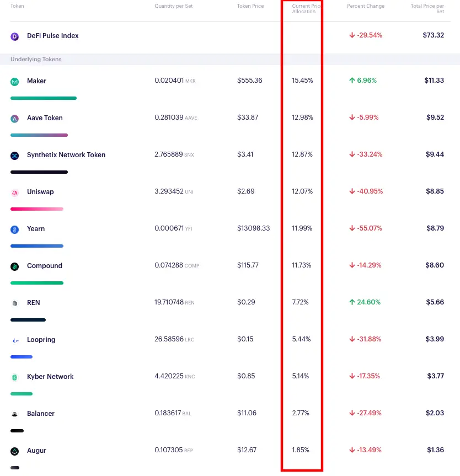Select the 0.183617 BAL quantity
460x476 pixels.
[x=173, y=413]
